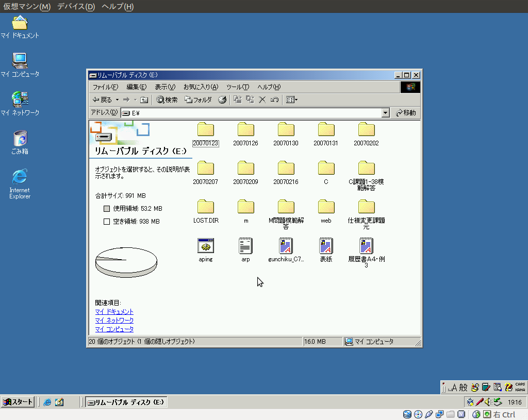
Task: Select the LOST.DIR folder
Action: pyautogui.click(x=206, y=208)
